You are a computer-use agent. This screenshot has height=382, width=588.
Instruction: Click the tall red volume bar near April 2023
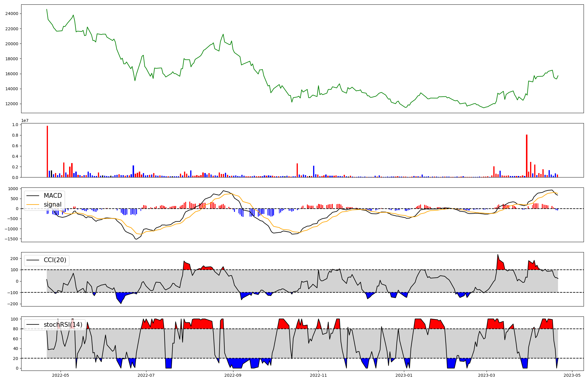(x=527, y=156)
